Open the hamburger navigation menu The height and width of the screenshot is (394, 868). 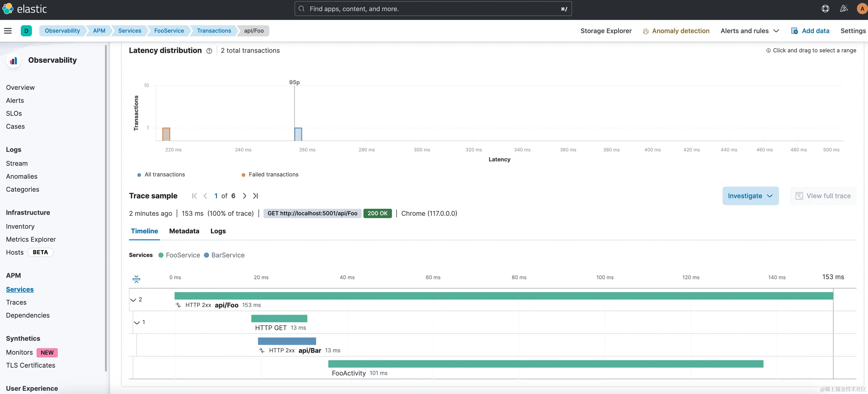pos(8,31)
